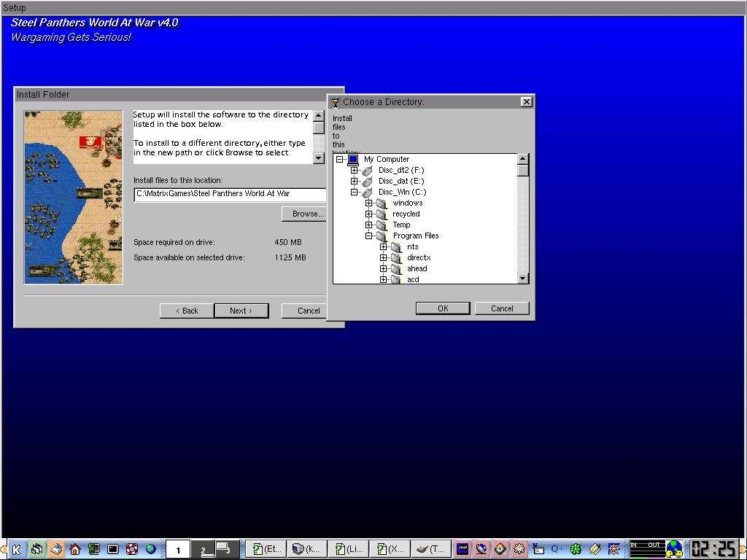
Task: Click the drive icon beside Disc_dat (E:)
Action: [367, 181]
